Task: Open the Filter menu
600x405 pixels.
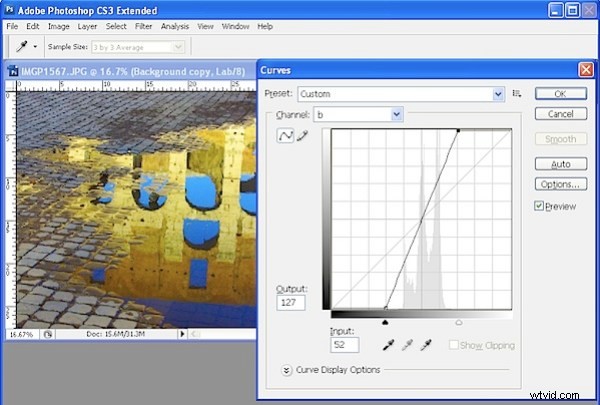Action: pyautogui.click(x=143, y=26)
